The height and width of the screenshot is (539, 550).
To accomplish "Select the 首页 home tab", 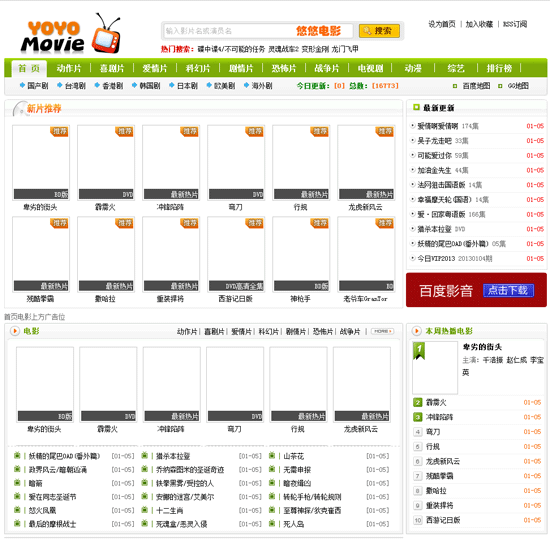I will pyautogui.click(x=29, y=68).
